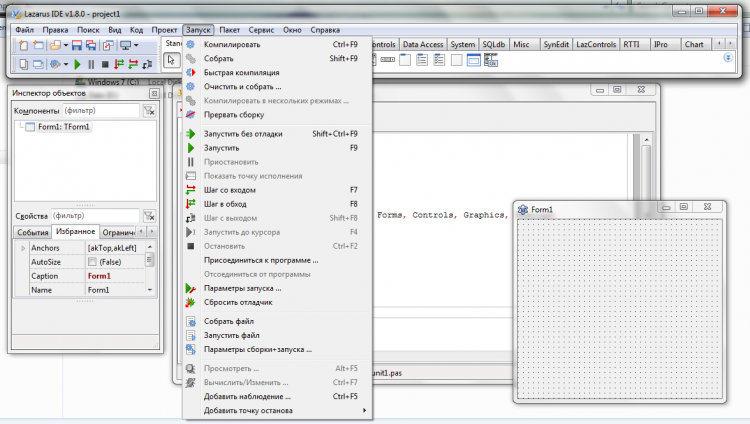Open the Проект menu in menu bar

(x=164, y=30)
